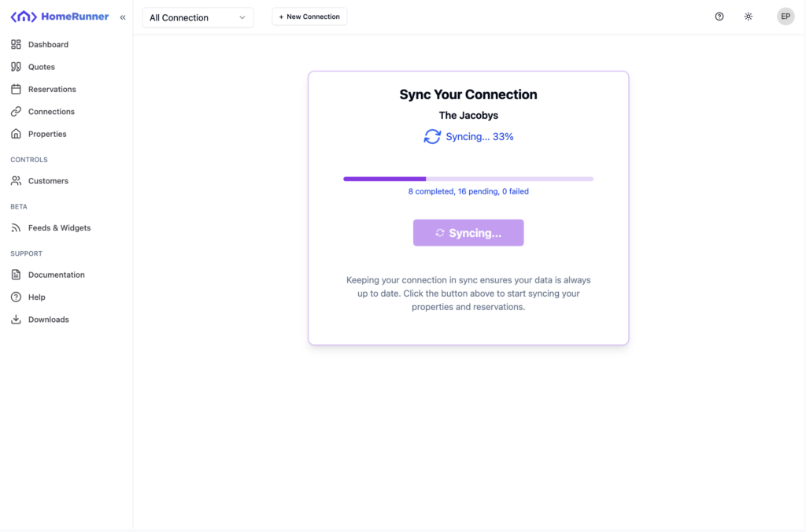Click the Dashboard grid icon
806x532 pixels.
pyautogui.click(x=16, y=45)
